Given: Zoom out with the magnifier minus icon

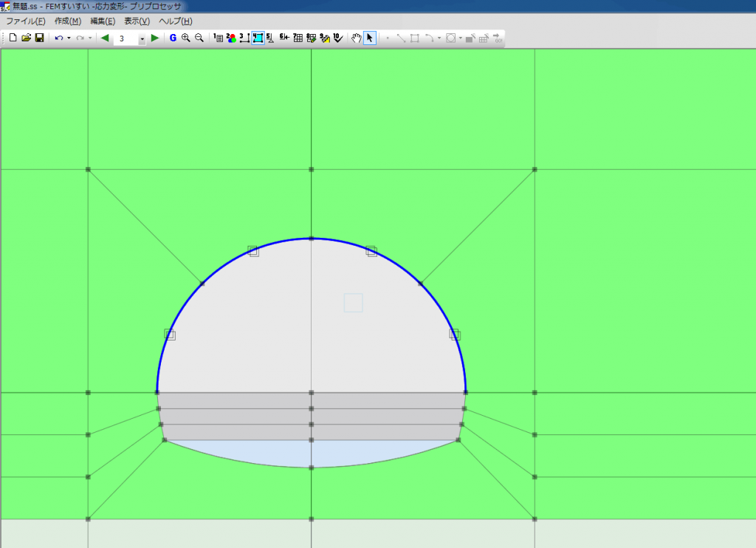Looking at the screenshot, I should click(199, 38).
